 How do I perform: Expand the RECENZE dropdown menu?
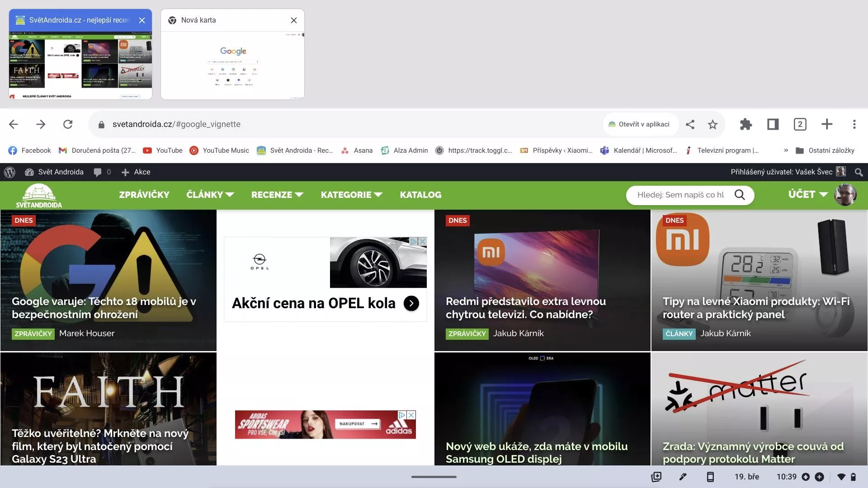[277, 195]
